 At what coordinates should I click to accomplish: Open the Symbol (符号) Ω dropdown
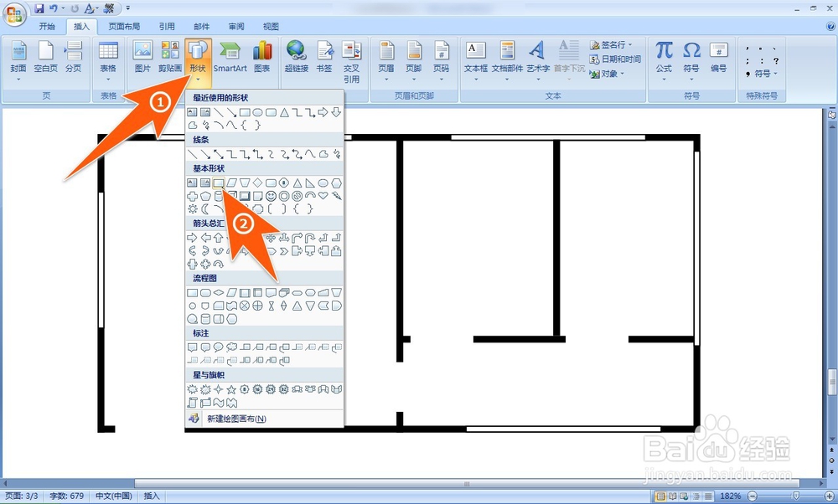tap(691, 60)
